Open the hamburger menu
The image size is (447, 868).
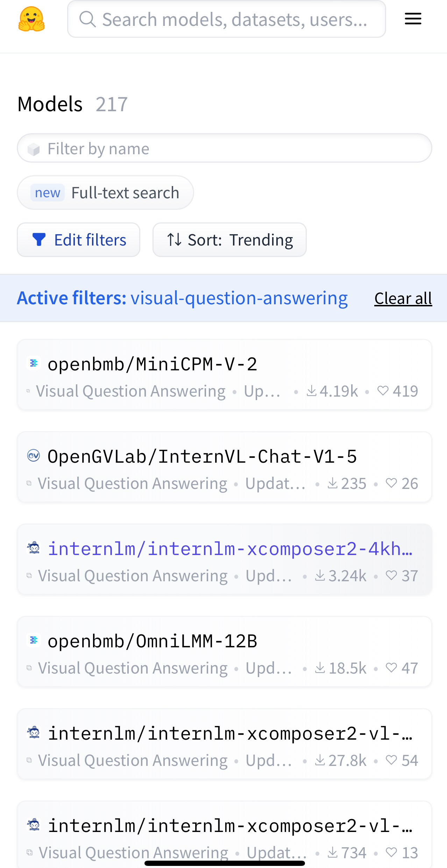[x=413, y=19]
